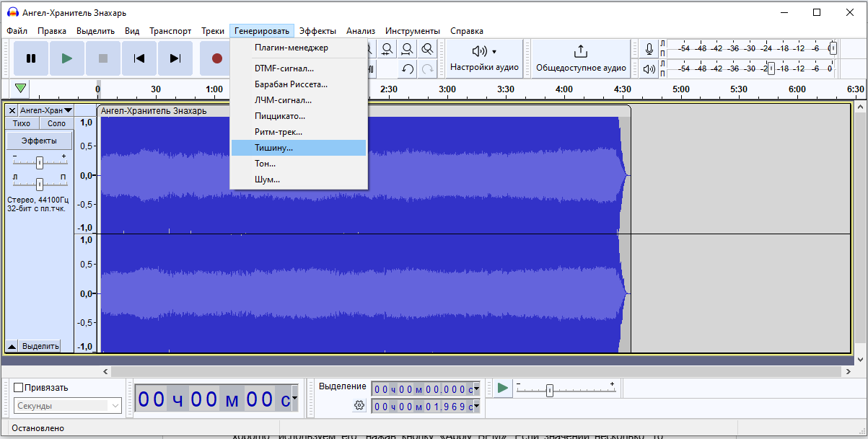
Task: Skip to end of track
Action: point(175,58)
